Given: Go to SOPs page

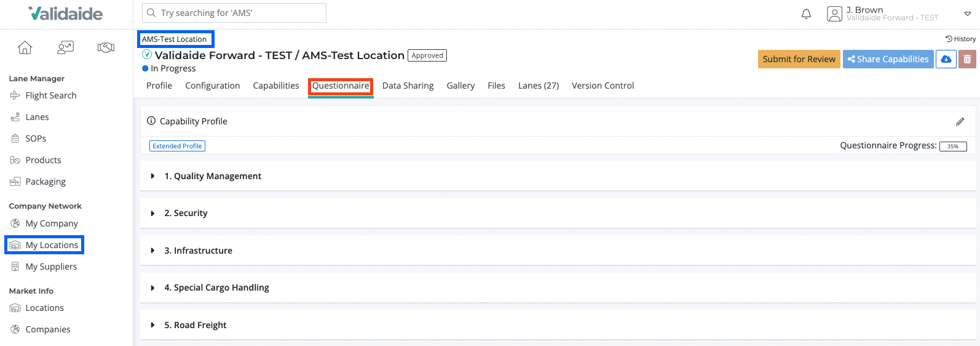Looking at the screenshot, I should click(x=36, y=139).
